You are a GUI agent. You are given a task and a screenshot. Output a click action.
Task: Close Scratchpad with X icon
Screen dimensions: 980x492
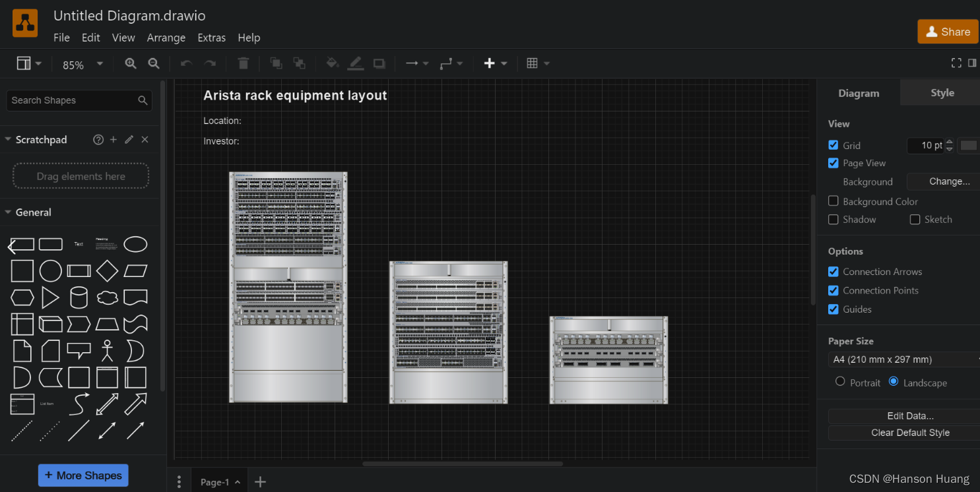[145, 139]
